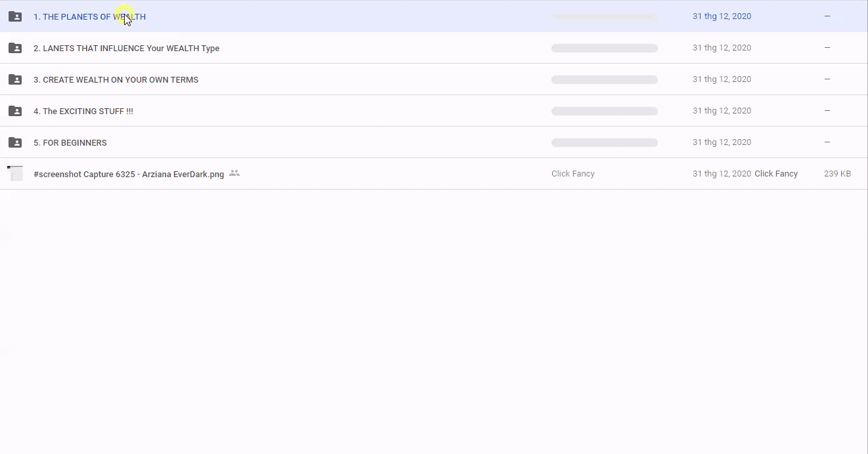Open the 5. FOR BEGINNERS folder name
This screenshot has height=454, width=868.
tap(70, 143)
